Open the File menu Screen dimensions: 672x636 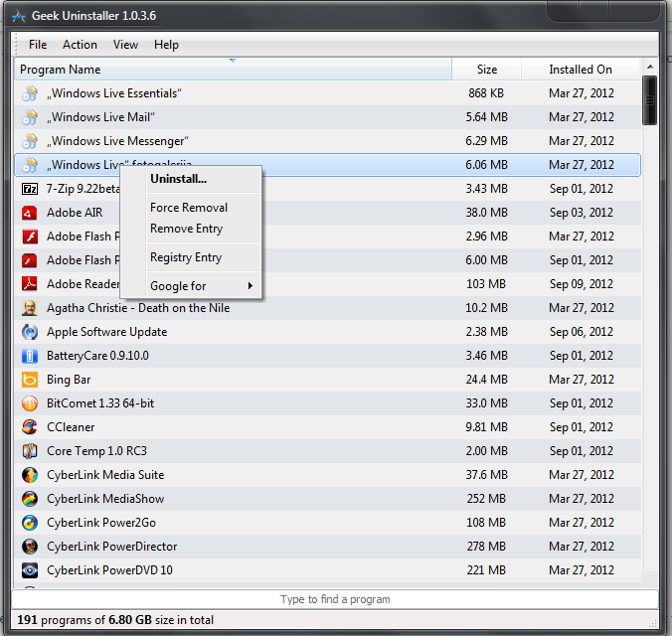click(38, 45)
